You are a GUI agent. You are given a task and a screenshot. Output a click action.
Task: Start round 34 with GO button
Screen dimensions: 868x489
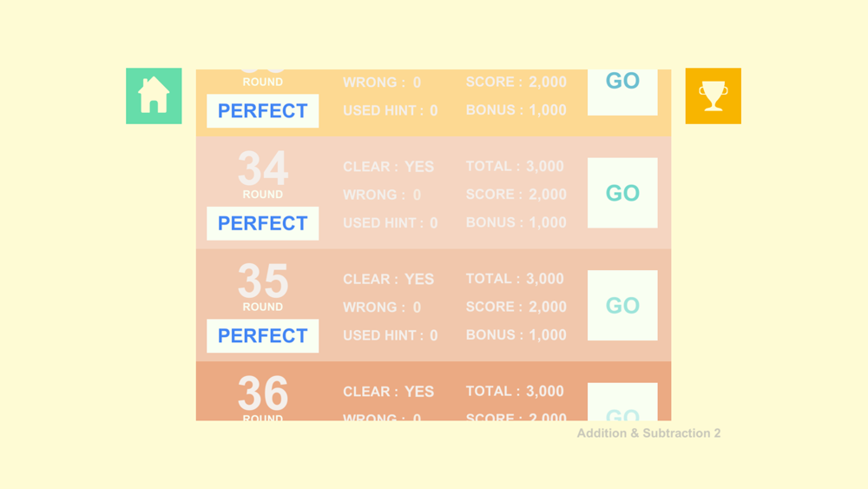[x=622, y=193]
